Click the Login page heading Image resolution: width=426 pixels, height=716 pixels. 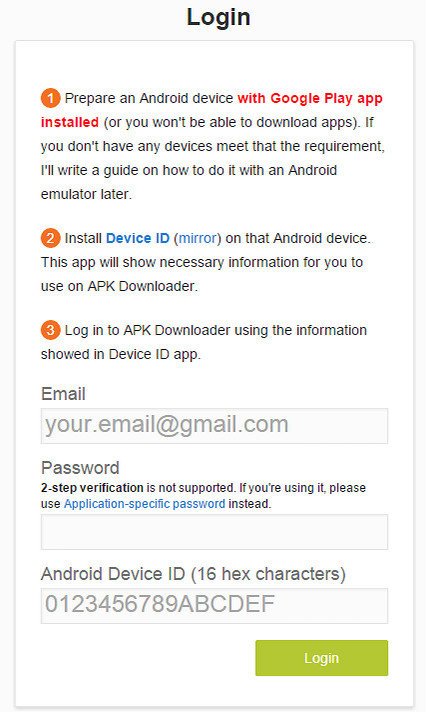[x=218, y=17]
